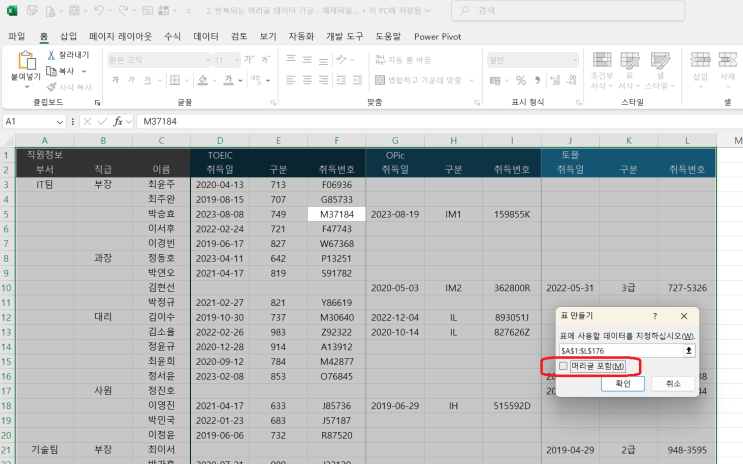The height and width of the screenshot is (464, 743).
Task: Click the 잘라내기 cut button
Action: pos(69,55)
